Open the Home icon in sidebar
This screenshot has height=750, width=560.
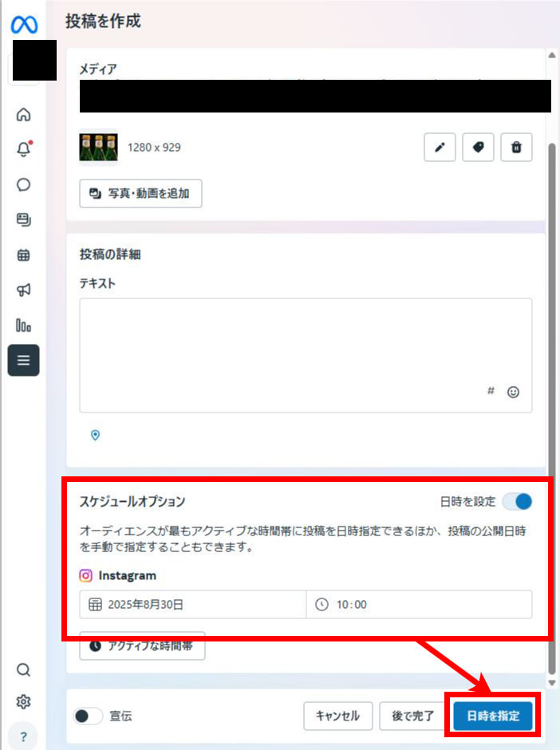[24, 114]
